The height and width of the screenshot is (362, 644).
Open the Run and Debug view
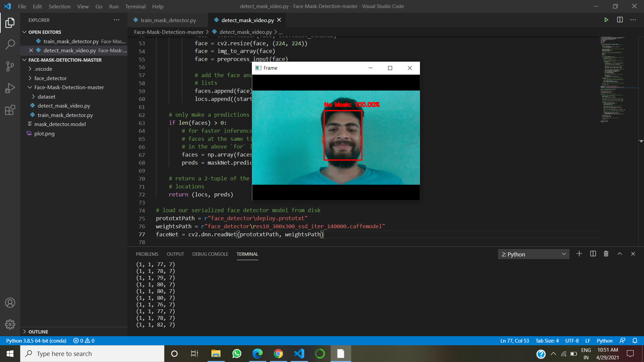click(x=10, y=88)
